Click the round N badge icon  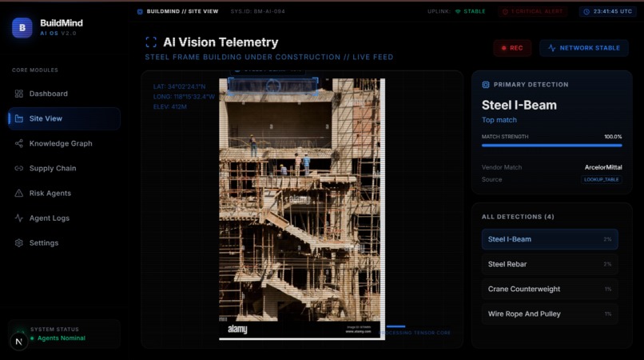pos(18,342)
